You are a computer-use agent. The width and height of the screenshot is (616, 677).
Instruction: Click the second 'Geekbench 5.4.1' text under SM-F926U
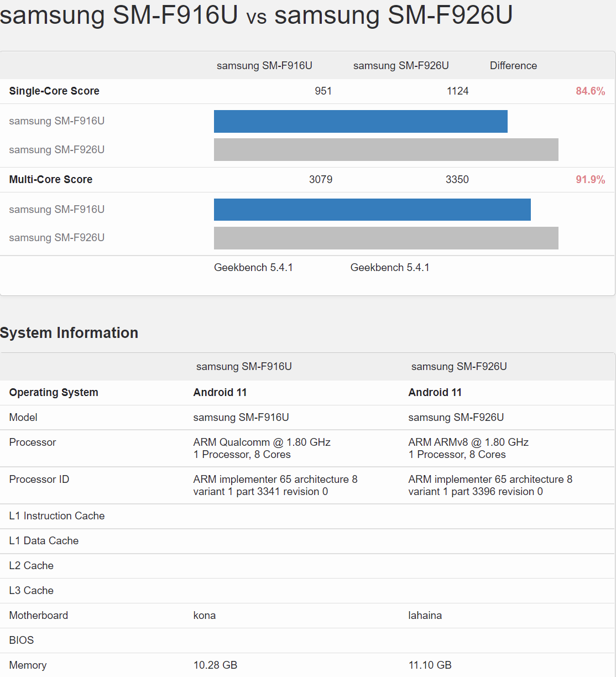[x=390, y=268]
